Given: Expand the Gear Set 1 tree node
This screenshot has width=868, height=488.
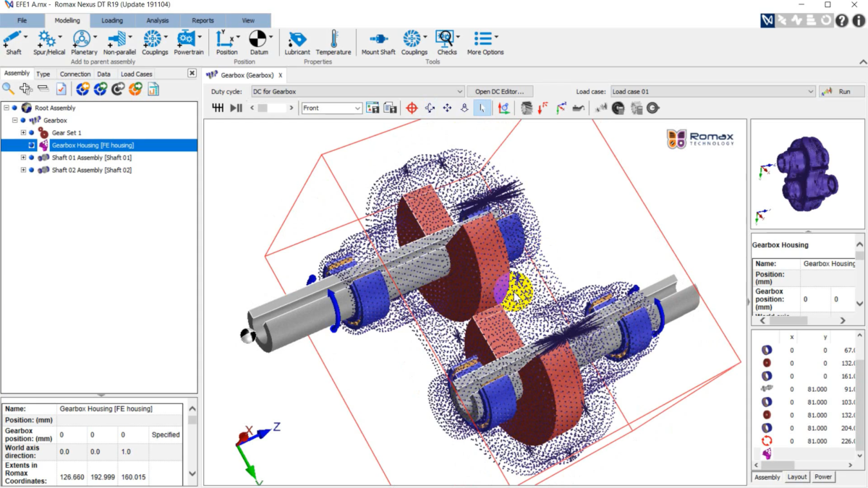Looking at the screenshot, I should click(x=23, y=133).
